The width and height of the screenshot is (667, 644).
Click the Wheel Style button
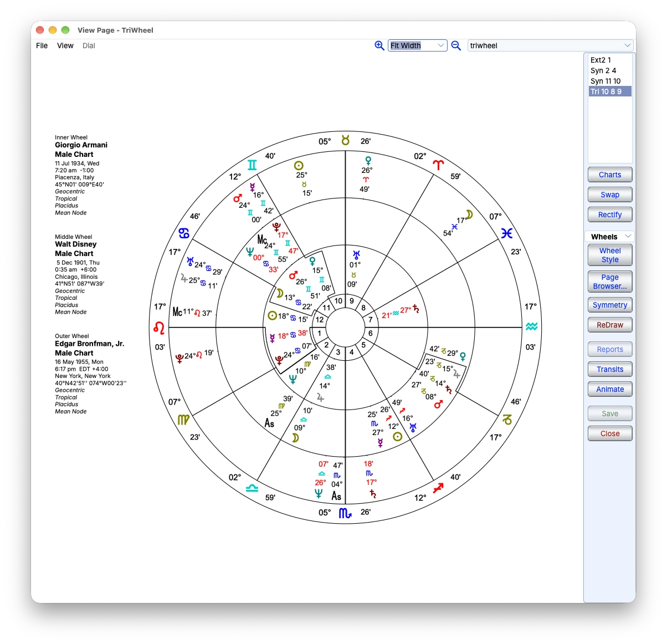point(610,255)
